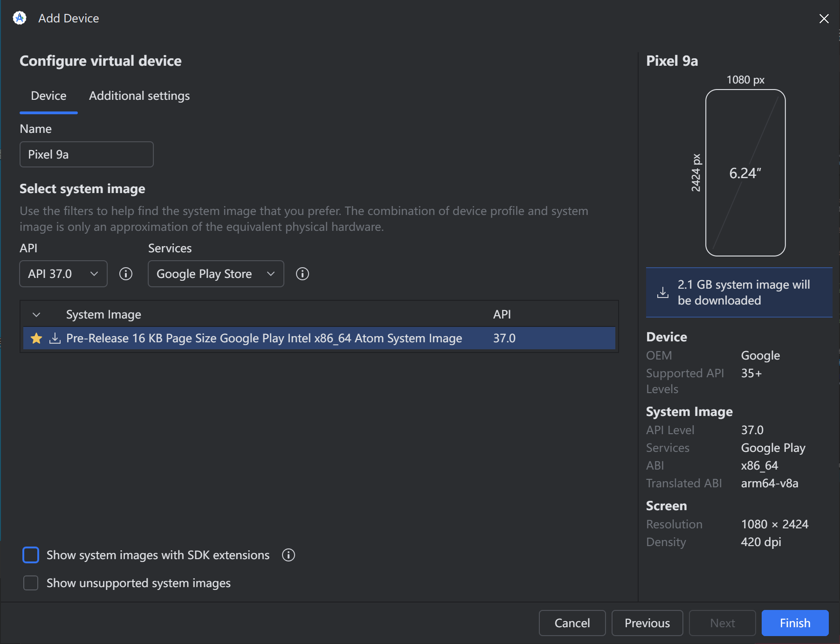840x644 pixels.
Task: Click the Pixel 9a heading in right panel
Action: point(672,61)
